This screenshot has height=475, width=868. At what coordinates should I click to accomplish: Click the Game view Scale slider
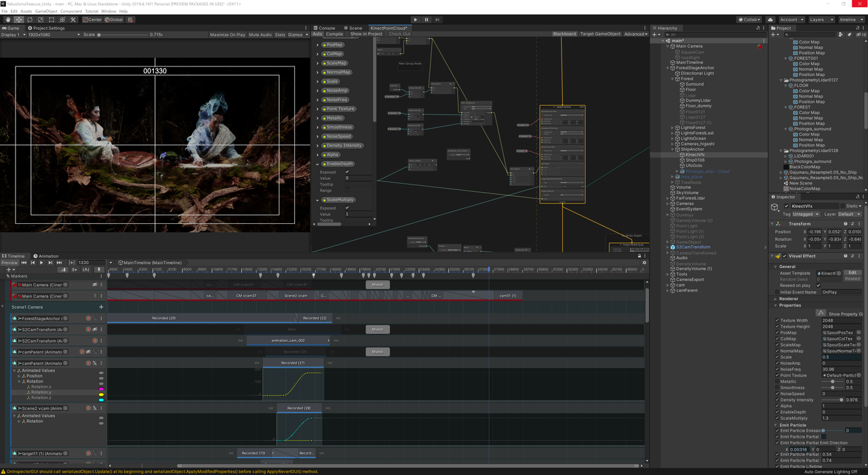[x=122, y=35]
